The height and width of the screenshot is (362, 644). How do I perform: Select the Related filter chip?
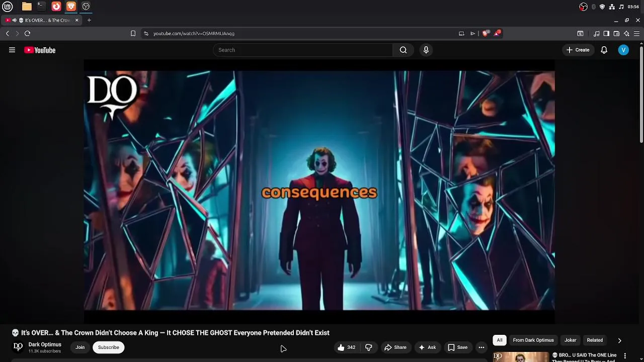[595, 340]
